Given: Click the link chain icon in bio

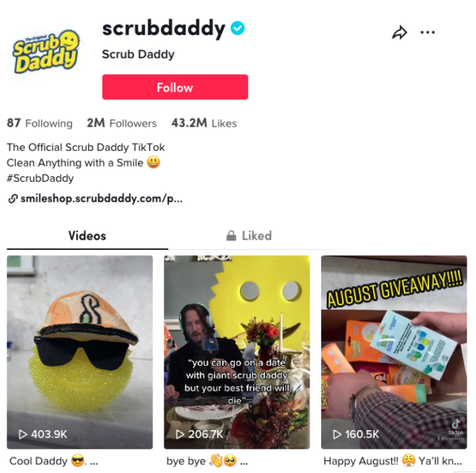Looking at the screenshot, I should tap(13, 199).
